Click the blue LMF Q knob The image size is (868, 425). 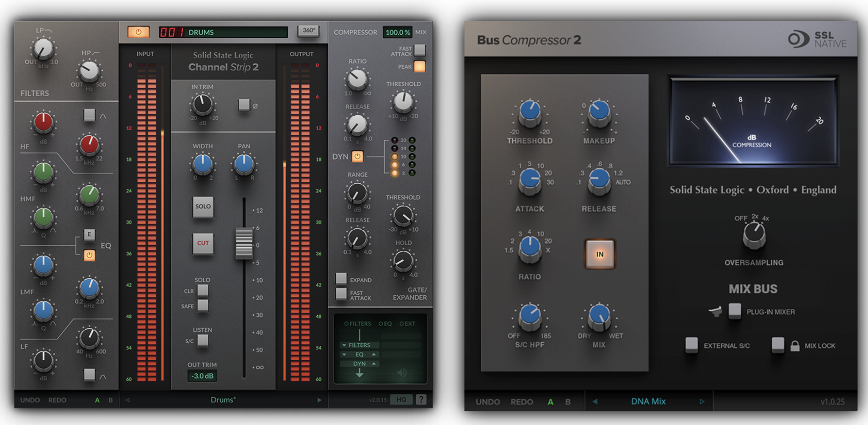point(43,311)
